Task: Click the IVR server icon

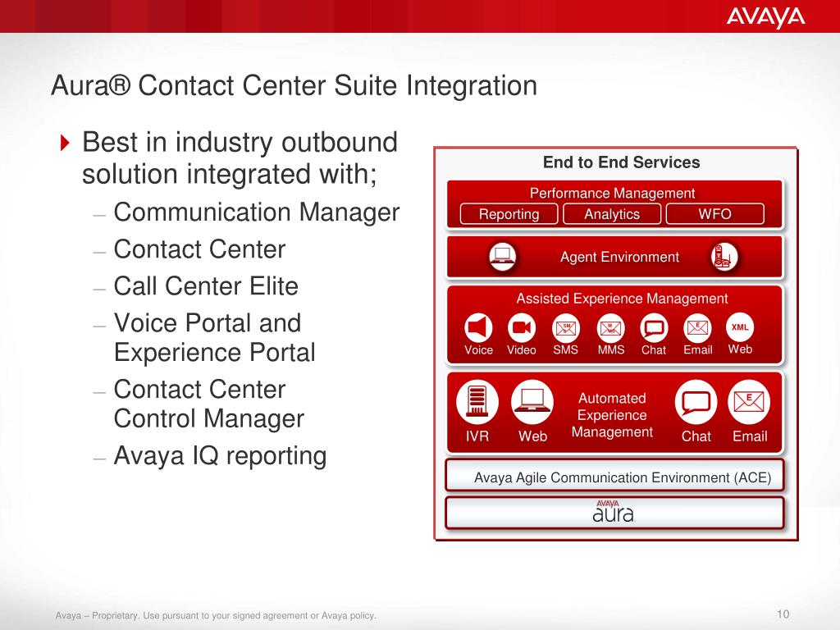Action: (x=477, y=402)
